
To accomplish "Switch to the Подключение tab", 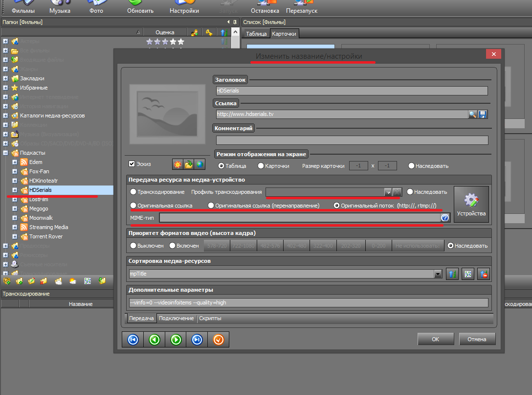I will pos(176,318).
